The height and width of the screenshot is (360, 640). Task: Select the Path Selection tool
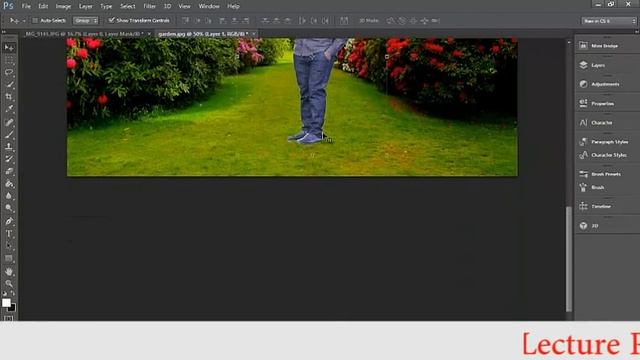click(x=9, y=246)
